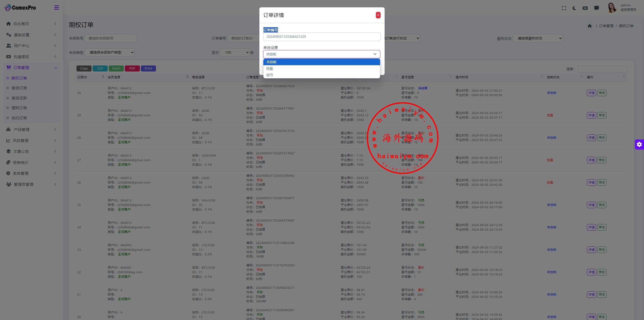Click the PDF export button
This screenshot has height=320, width=644.
132,68
